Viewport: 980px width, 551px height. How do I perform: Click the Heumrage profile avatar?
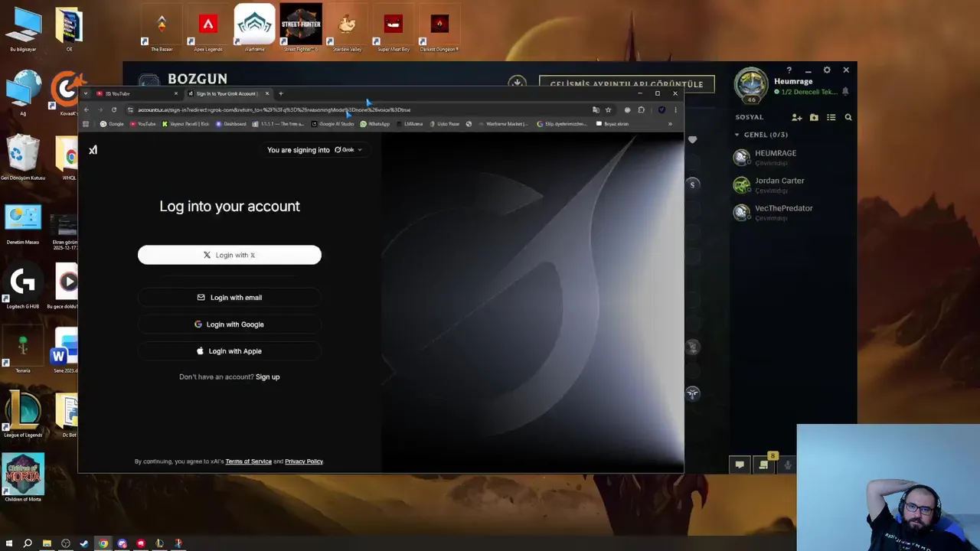click(750, 85)
